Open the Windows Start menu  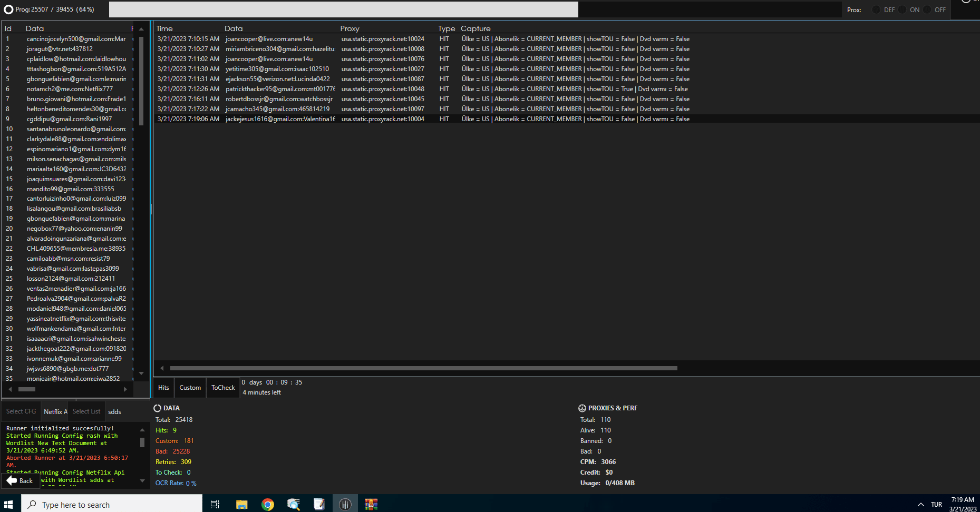pyautogui.click(x=8, y=505)
